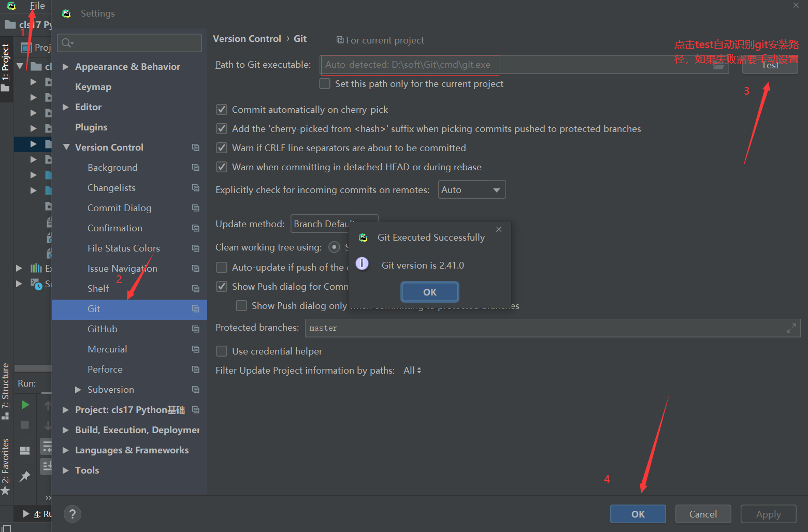Click project-level copy icon beside Confirmation
Viewport: 808px width, 532px height.
(x=195, y=228)
